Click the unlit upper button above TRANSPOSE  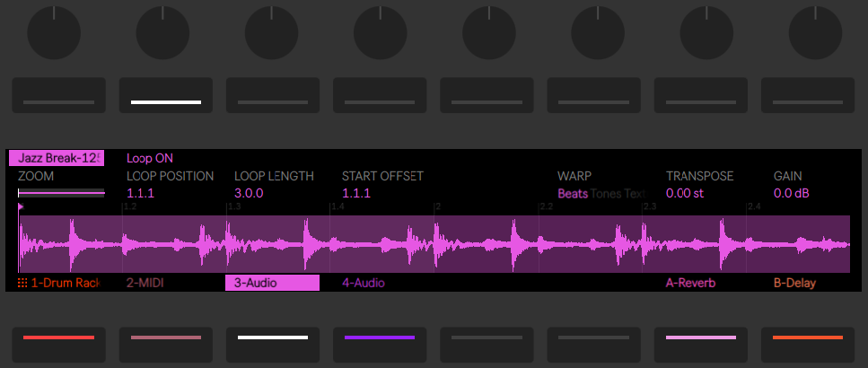pyautogui.click(x=701, y=95)
